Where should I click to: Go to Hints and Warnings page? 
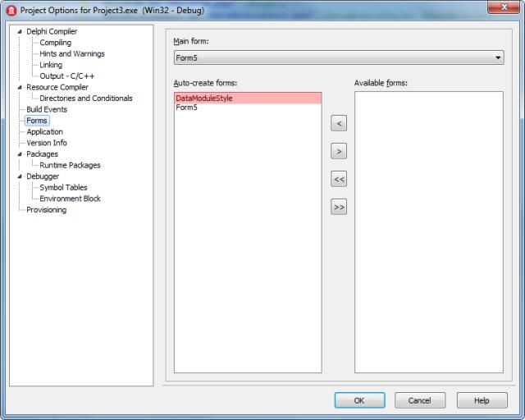point(72,53)
